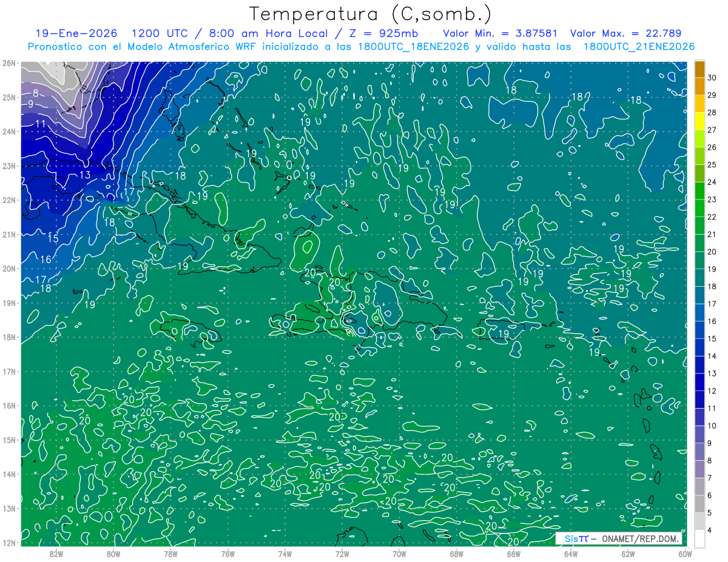
Task: Click the colorbar label '21'
Action: (x=712, y=235)
